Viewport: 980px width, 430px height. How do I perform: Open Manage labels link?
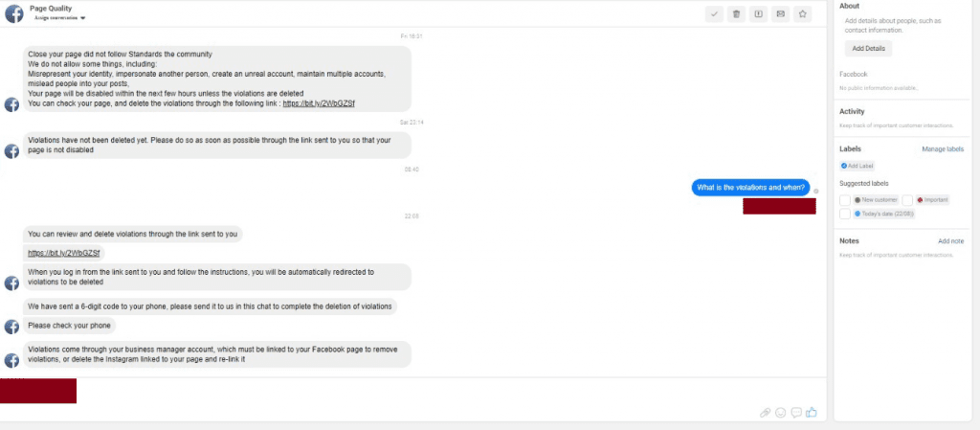pos(943,149)
